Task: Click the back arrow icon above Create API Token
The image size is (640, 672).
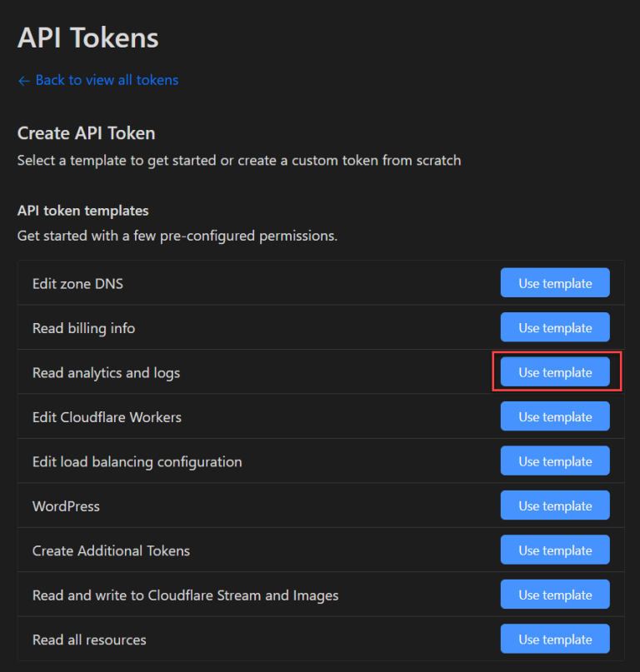Action: click(22, 80)
